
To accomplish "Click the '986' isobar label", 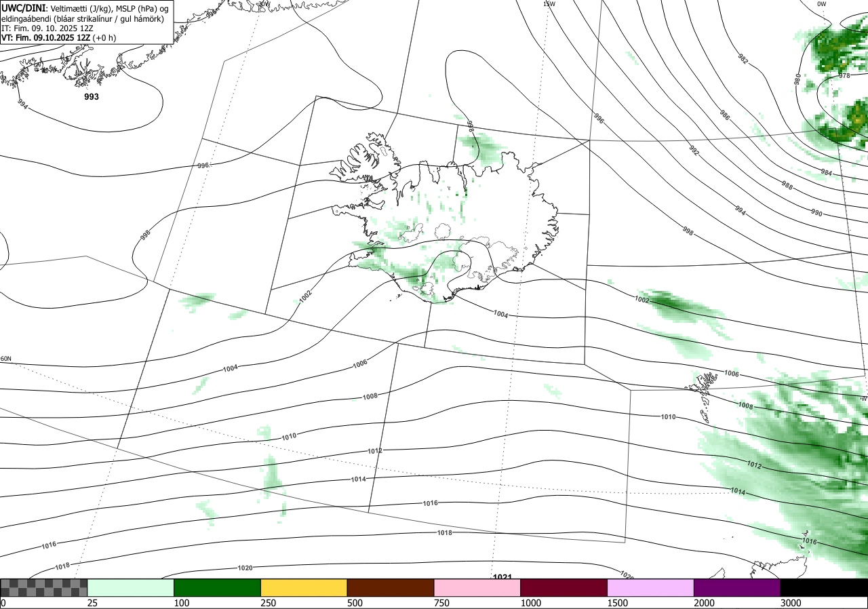I will click(725, 116).
